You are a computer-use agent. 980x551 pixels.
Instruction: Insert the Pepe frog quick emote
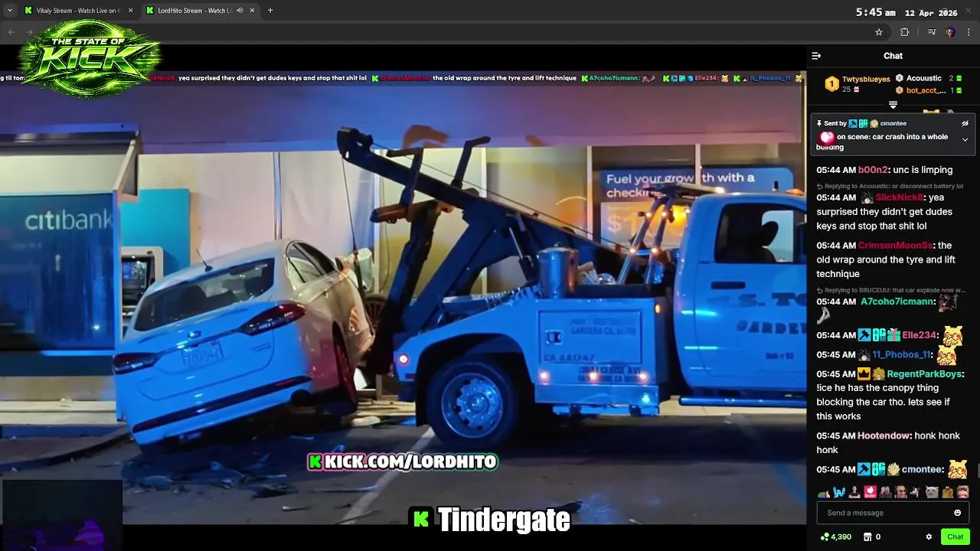[x=824, y=492]
